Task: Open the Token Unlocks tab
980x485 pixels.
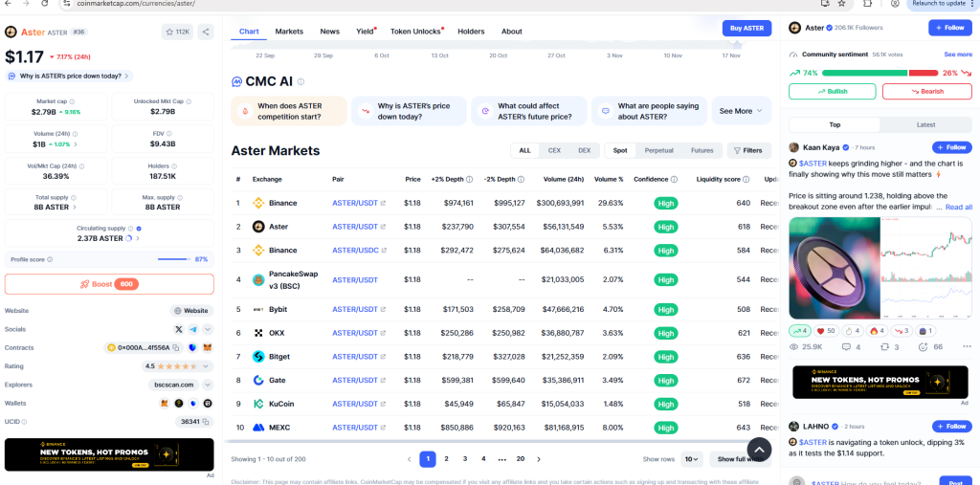Action: 416,32
